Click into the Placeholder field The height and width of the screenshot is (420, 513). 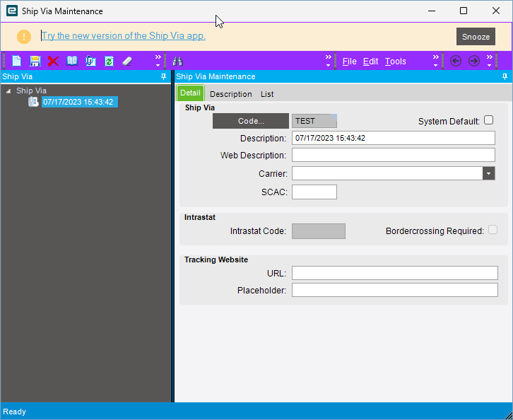(395, 290)
